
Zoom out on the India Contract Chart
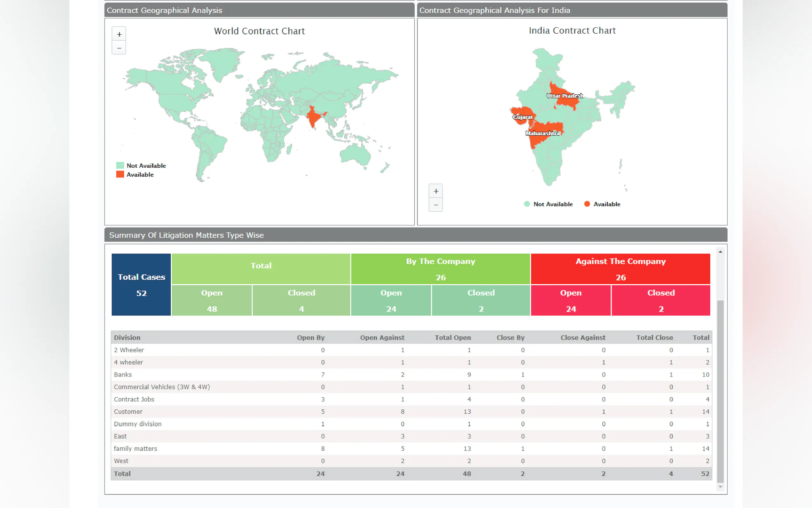(435, 205)
